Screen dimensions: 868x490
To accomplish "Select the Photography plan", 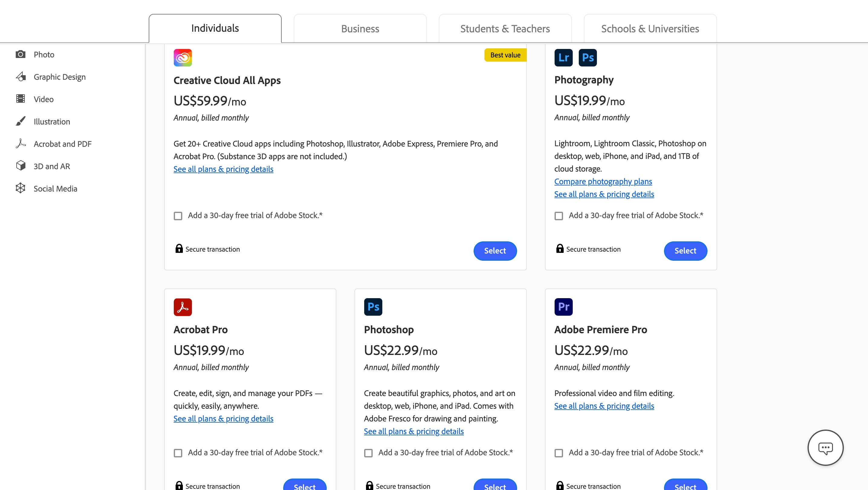I will pos(685,251).
